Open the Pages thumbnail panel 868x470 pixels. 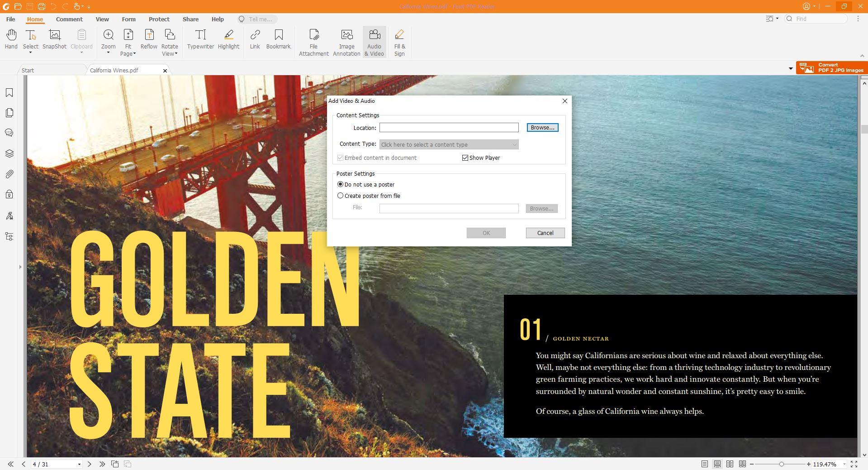9,113
